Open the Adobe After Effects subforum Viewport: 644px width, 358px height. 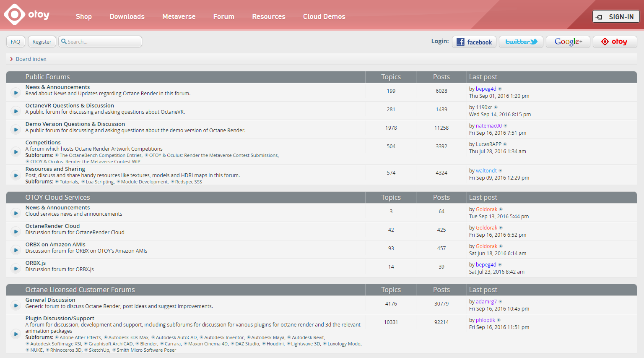(x=80, y=338)
